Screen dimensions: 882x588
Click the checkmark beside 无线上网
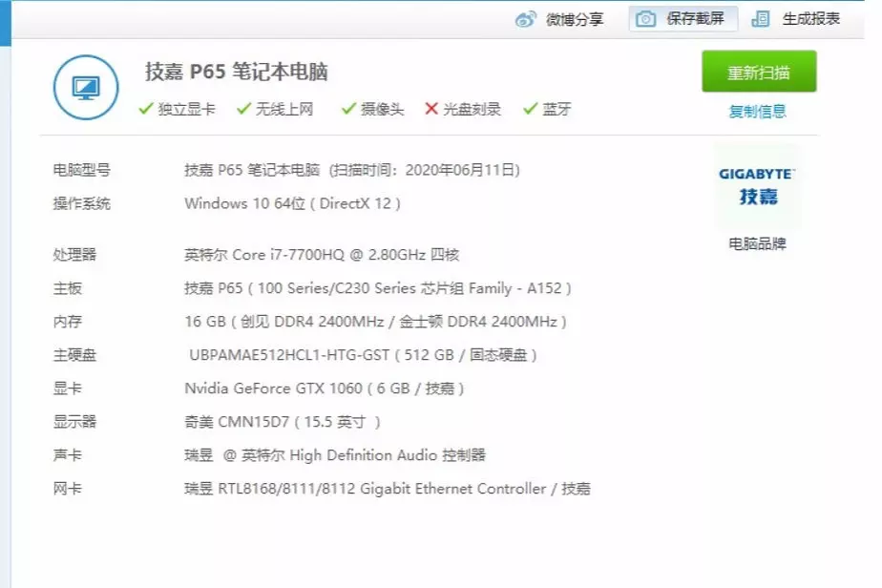pyautogui.click(x=244, y=110)
